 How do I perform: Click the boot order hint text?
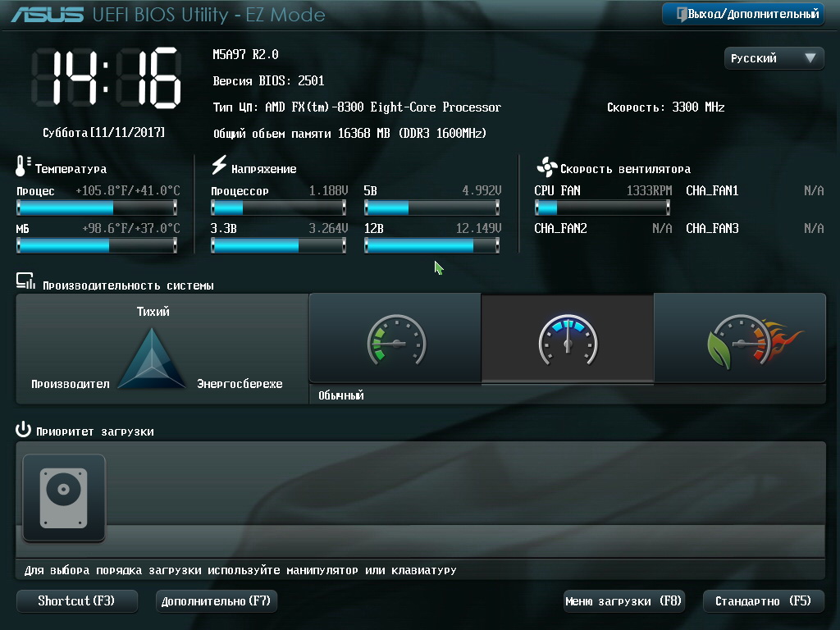240,571
